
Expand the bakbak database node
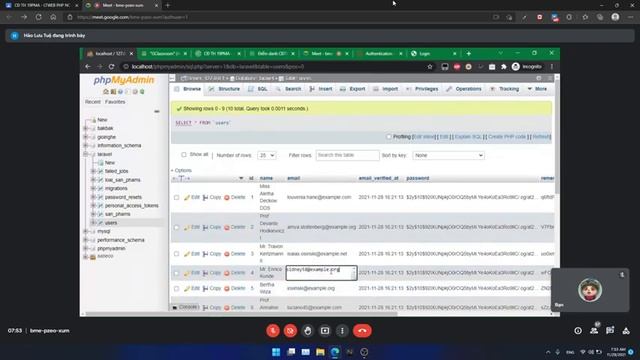click(86, 128)
